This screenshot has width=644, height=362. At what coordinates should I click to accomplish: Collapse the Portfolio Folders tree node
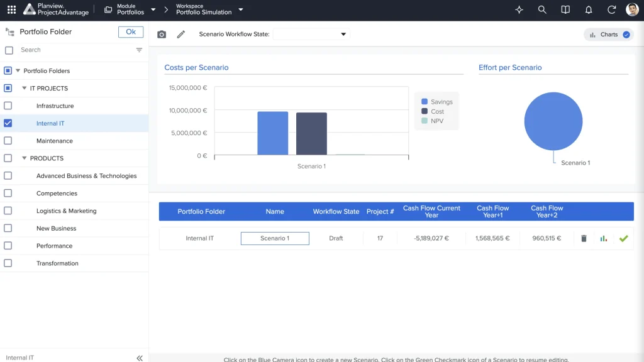point(18,70)
